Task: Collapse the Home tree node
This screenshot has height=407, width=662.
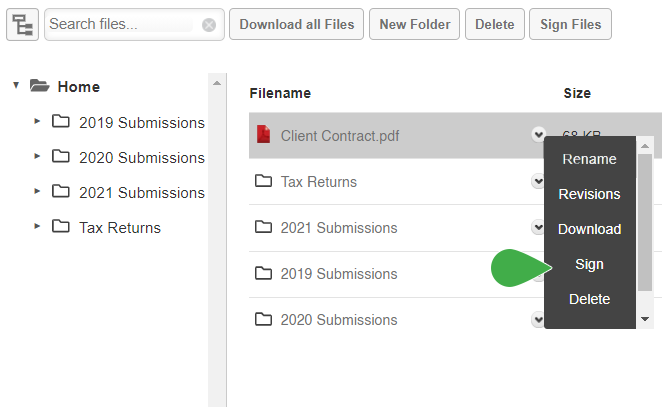Action: click(16, 85)
